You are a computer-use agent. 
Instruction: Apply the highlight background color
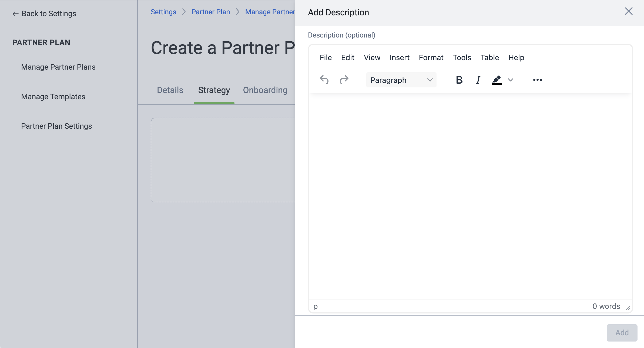(497, 80)
